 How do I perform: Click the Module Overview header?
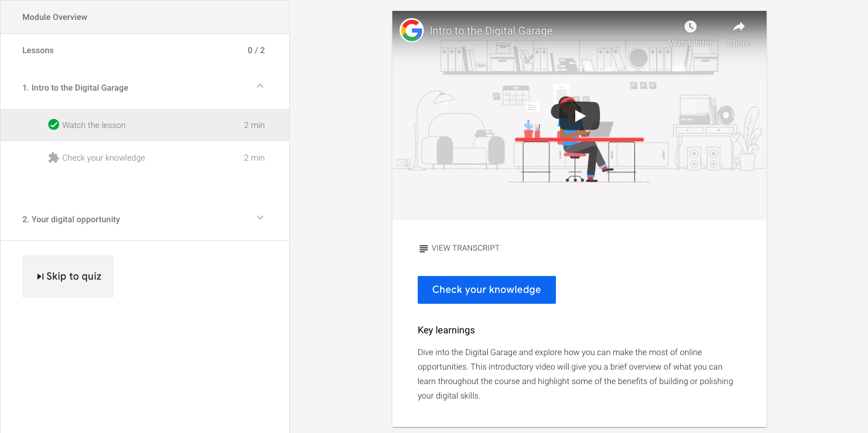(x=55, y=17)
